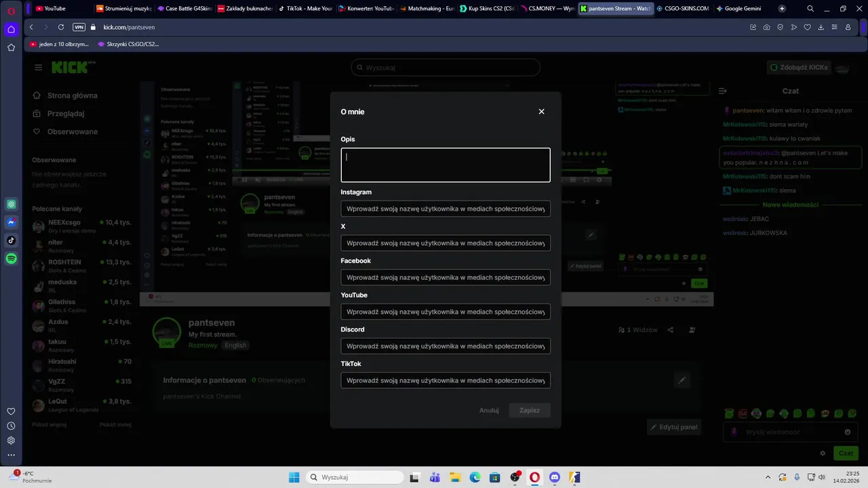This screenshot has width=868, height=488.
Task: Reload the Kick page
Action: (x=61, y=27)
